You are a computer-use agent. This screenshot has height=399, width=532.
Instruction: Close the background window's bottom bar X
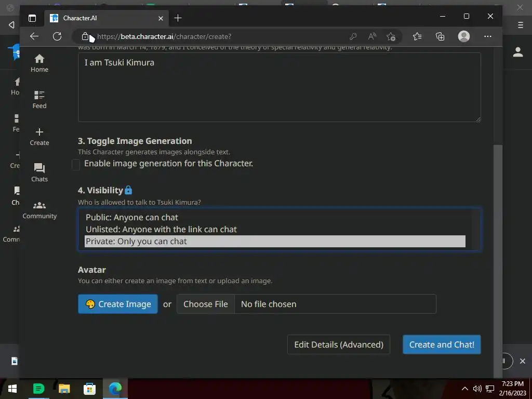tap(523, 361)
